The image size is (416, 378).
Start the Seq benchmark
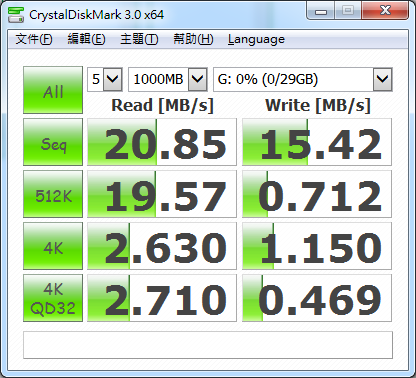[53, 142]
